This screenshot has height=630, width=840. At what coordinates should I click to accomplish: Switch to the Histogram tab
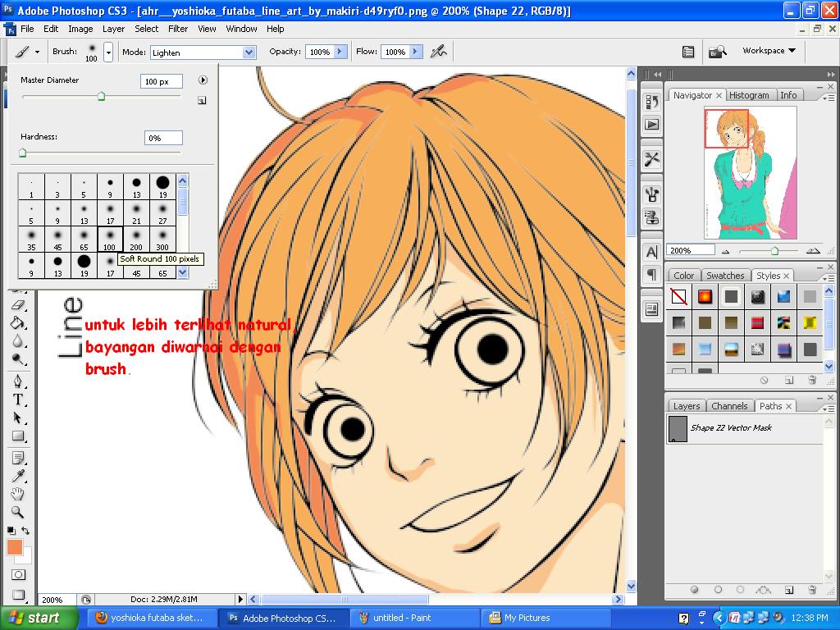pos(748,95)
